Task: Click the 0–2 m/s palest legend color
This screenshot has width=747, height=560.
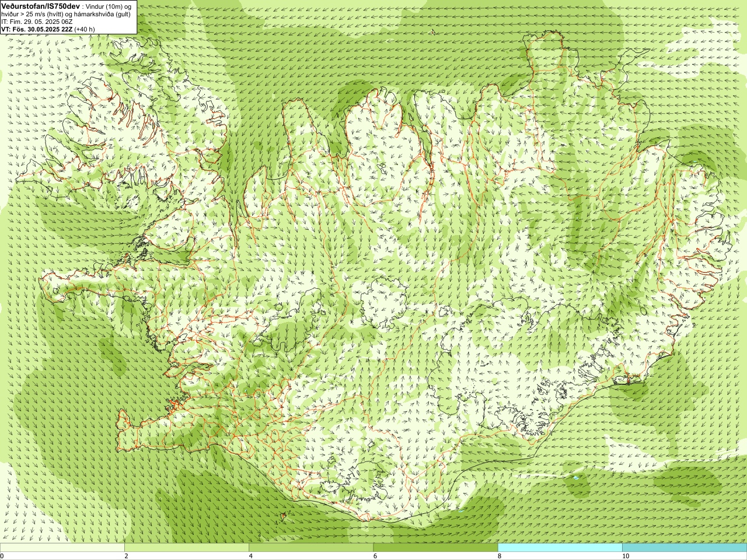Action: click(62, 548)
